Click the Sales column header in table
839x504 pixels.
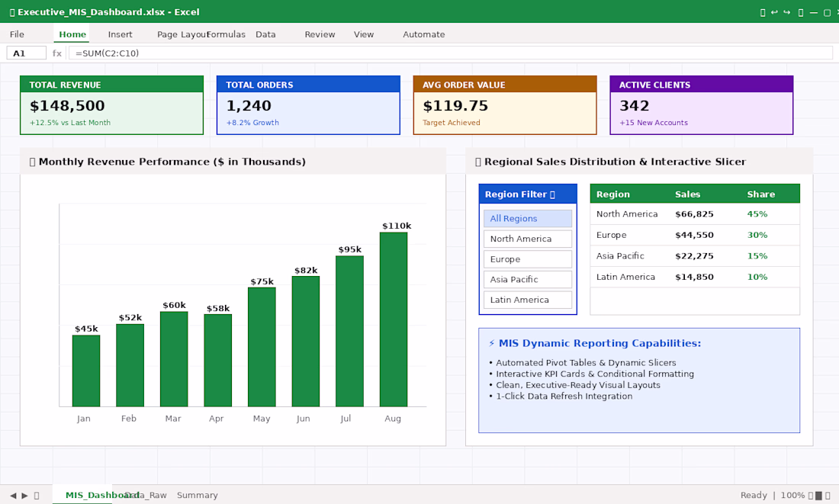pos(687,194)
